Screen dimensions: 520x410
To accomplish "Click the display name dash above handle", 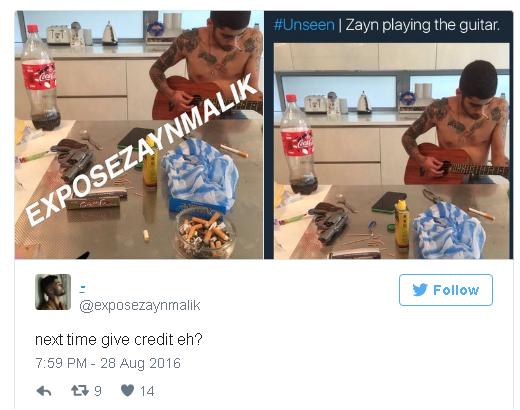I will [83, 289].
